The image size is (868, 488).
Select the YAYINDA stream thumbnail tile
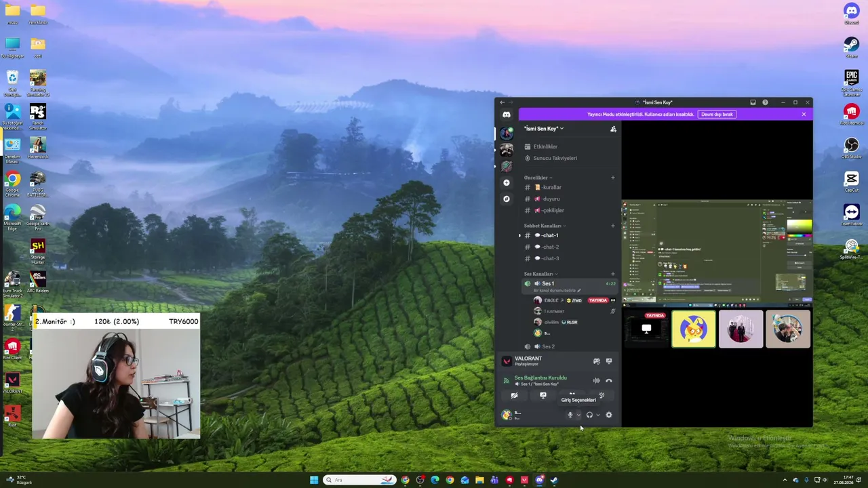[646, 329]
